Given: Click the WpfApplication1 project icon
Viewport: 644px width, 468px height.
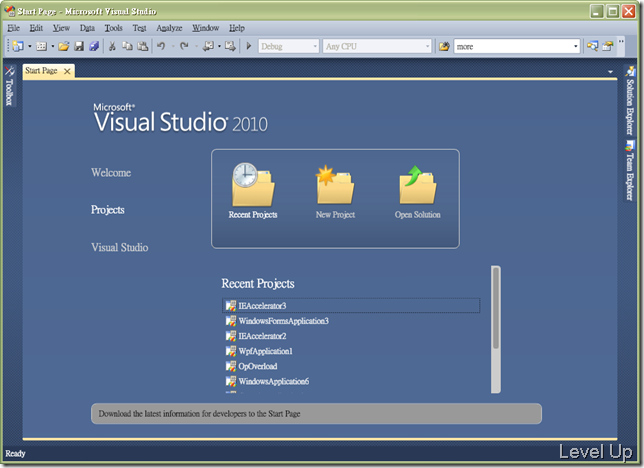Looking at the screenshot, I should point(231,351).
